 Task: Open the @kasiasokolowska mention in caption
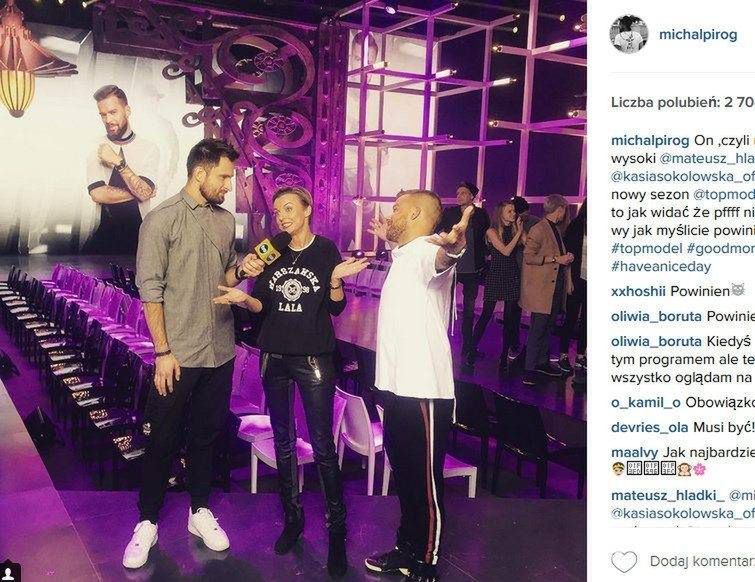tap(683, 177)
